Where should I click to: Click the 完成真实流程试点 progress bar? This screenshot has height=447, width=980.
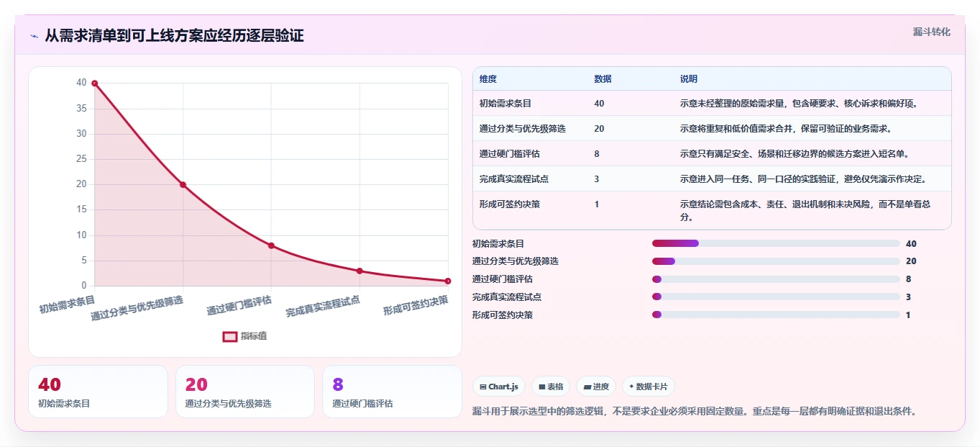pos(776,297)
